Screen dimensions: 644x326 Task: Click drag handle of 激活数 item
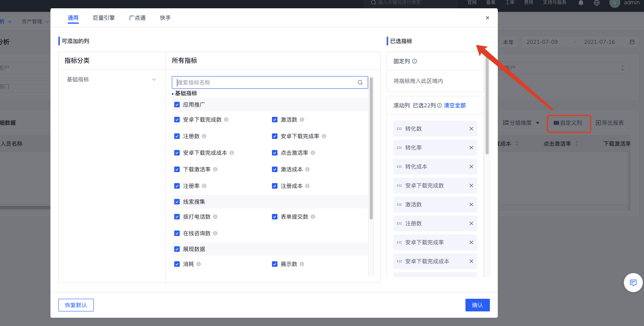(x=399, y=204)
